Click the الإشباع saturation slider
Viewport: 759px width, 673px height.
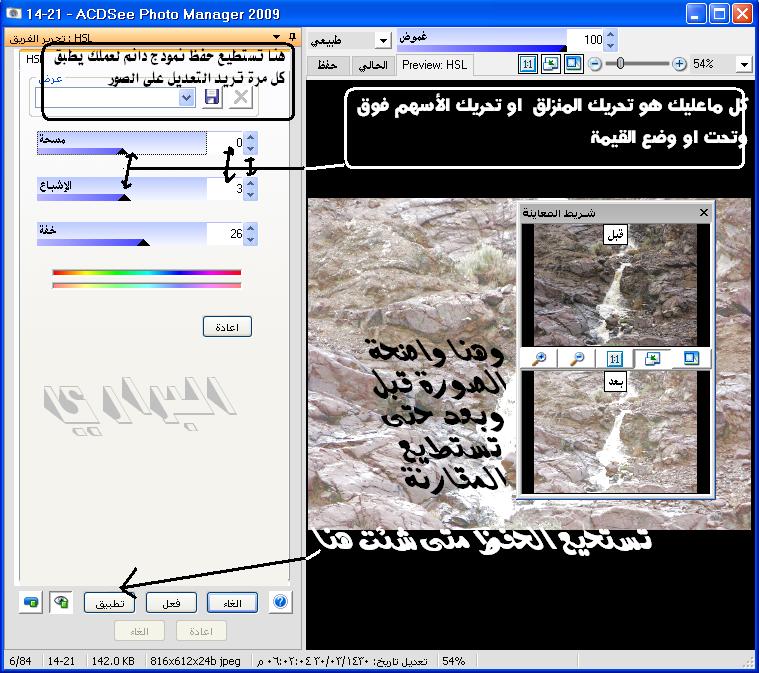[x=121, y=189]
